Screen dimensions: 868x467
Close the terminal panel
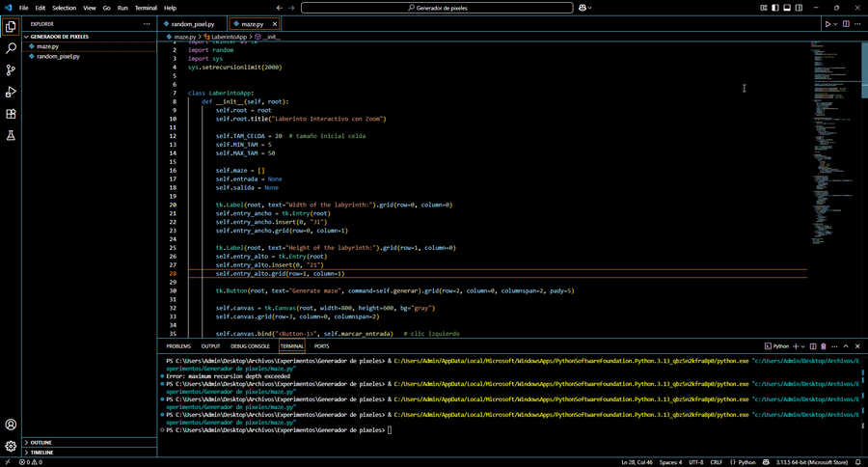(857, 346)
